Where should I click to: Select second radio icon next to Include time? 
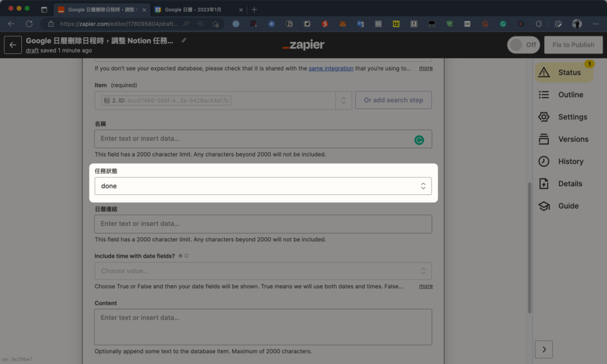point(186,256)
